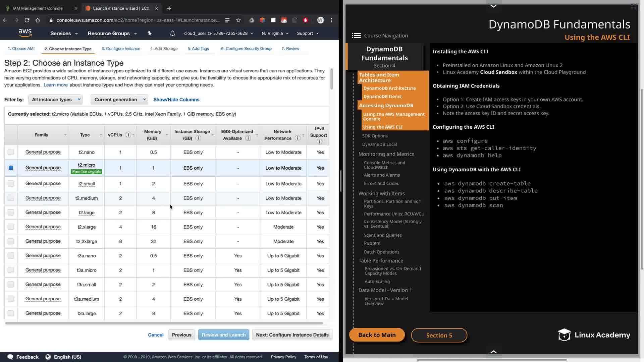
Task: Click Next: Configure Instance Details button
Action: click(x=292, y=335)
